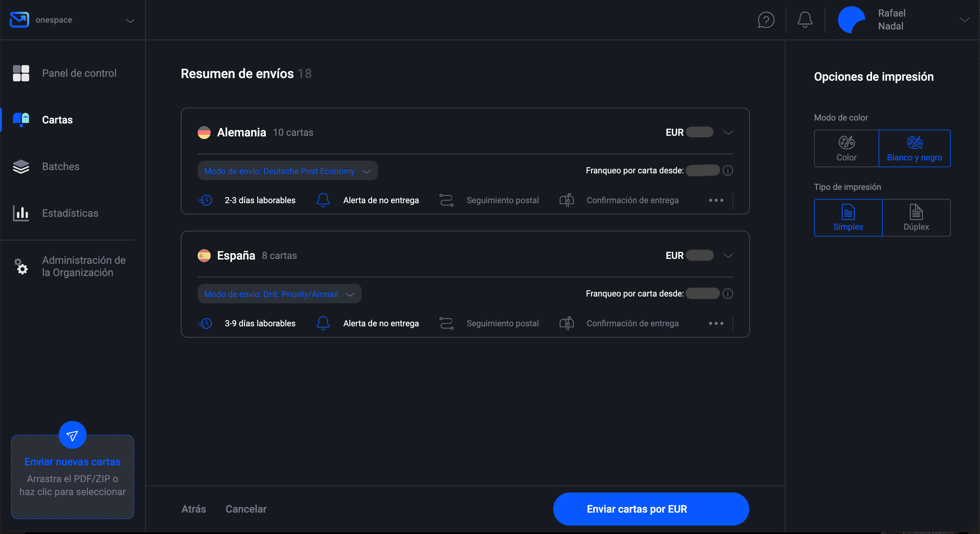Screen dimensions: 980x534
Task: Open Panel de control in sidebar
Action: click(79, 73)
